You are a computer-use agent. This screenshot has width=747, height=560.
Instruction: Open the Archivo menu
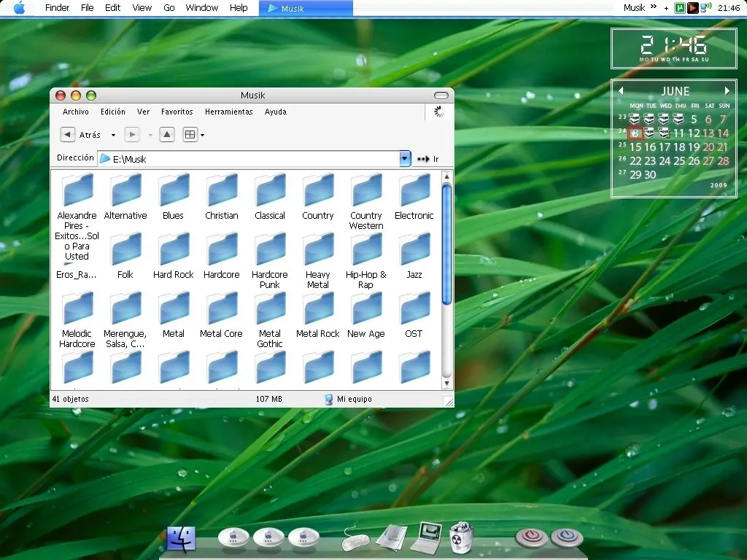click(x=76, y=112)
